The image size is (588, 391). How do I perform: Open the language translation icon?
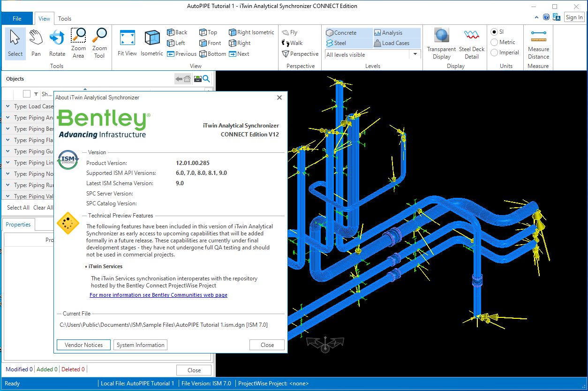pos(557,17)
